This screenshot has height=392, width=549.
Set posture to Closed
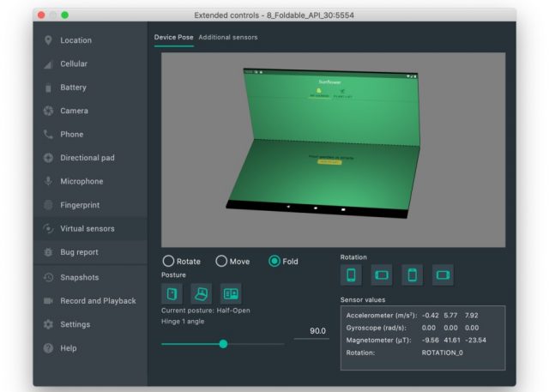point(172,293)
